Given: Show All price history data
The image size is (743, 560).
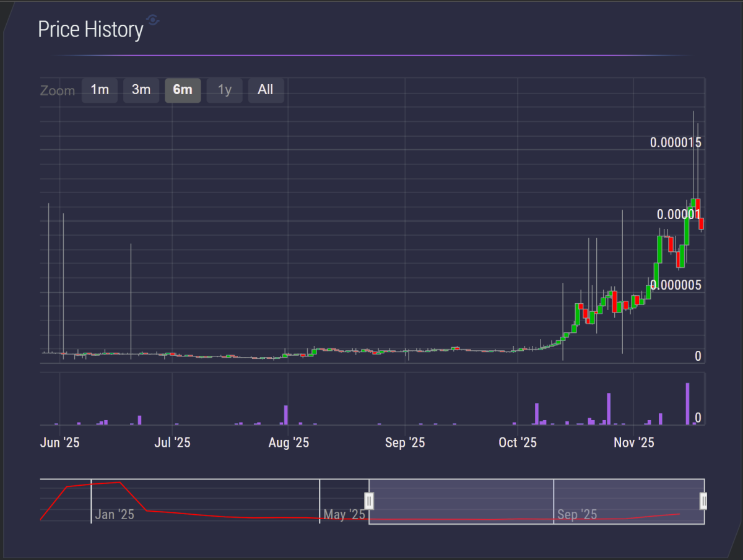Looking at the screenshot, I should pyautogui.click(x=266, y=90).
